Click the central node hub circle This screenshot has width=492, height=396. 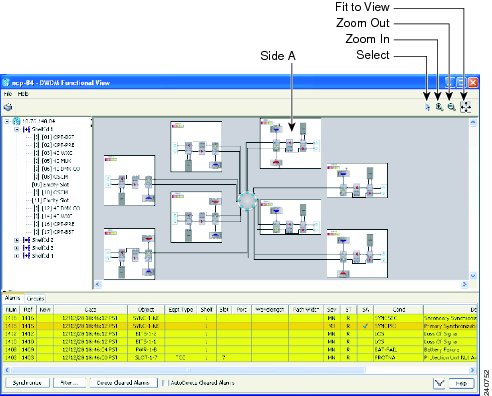click(x=247, y=200)
